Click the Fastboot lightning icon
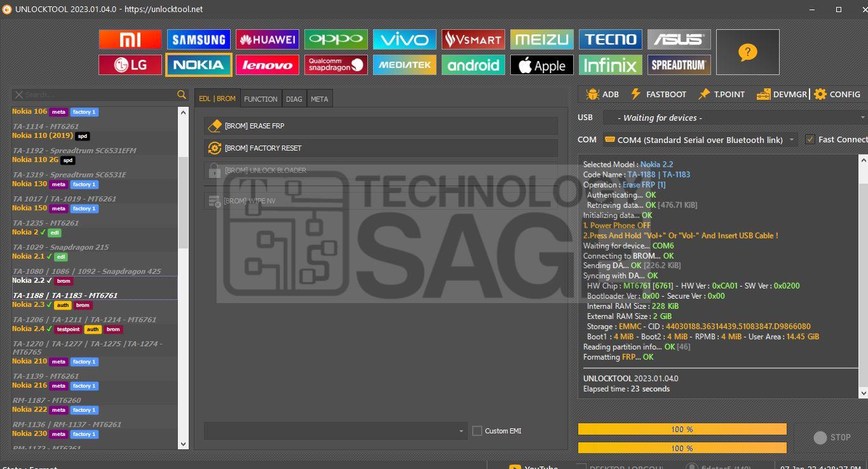Screen dimensions: 868x469 pyautogui.click(x=635, y=94)
